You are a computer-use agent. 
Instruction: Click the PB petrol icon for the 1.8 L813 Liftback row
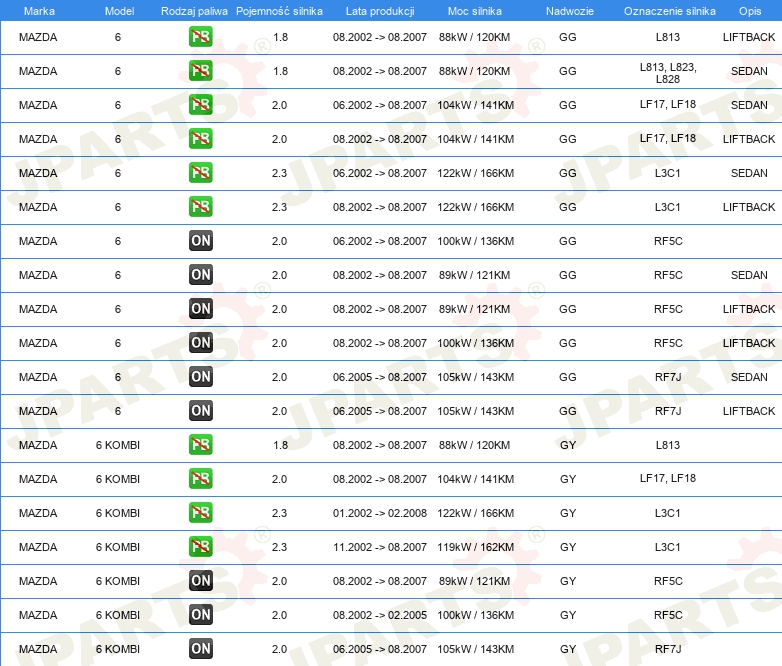click(x=200, y=37)
